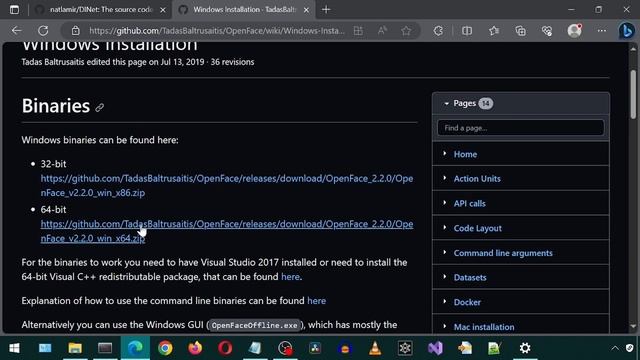Launch Firefox from taskbar

[195, 348]
